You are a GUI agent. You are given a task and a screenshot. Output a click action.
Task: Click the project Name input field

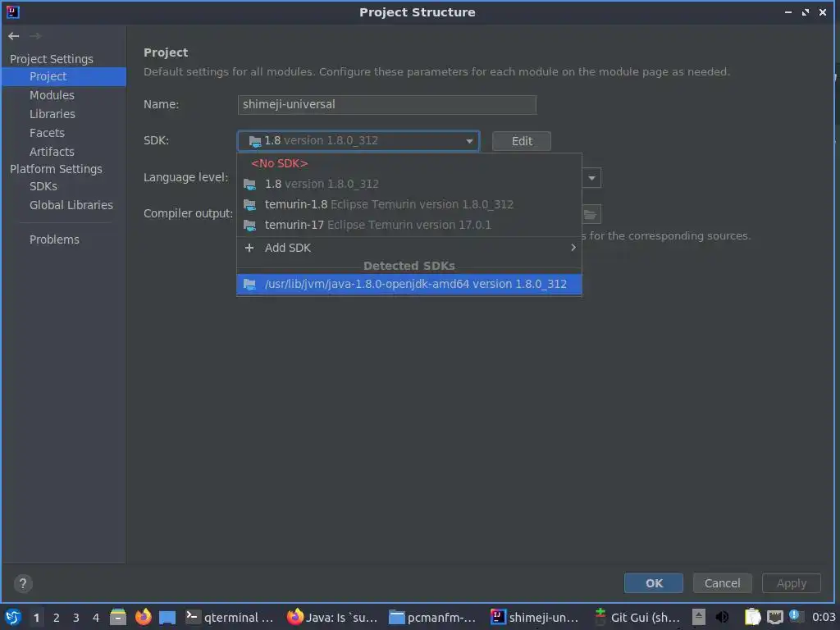[x=387, y=104]
